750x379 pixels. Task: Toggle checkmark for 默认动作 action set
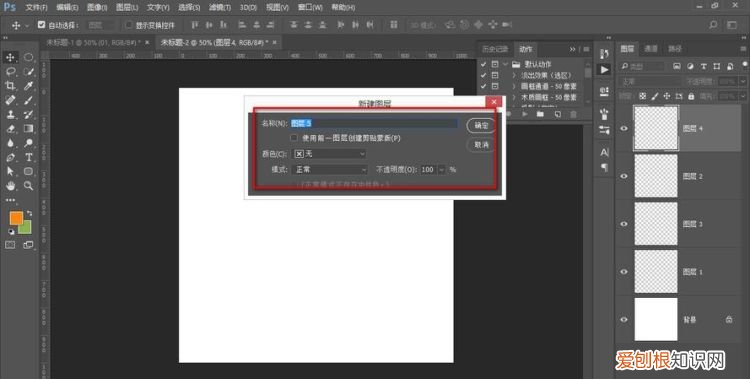(x=483, y=64)
